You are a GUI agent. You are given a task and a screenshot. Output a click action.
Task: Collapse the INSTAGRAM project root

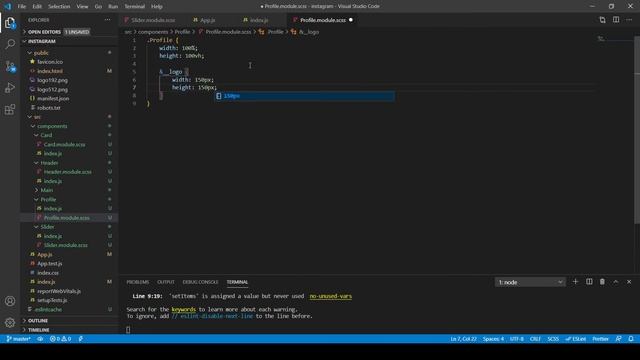pos(69,41)
